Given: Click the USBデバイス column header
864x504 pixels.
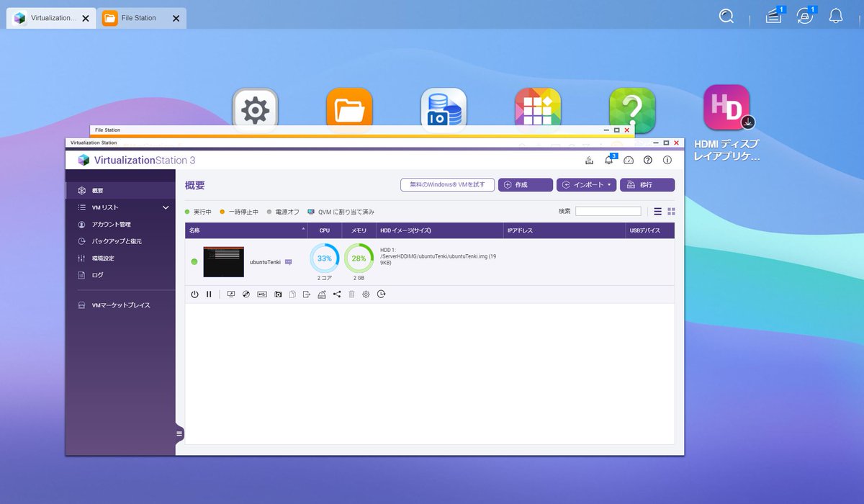Looking at the screenshot, I should click(651, 230).
